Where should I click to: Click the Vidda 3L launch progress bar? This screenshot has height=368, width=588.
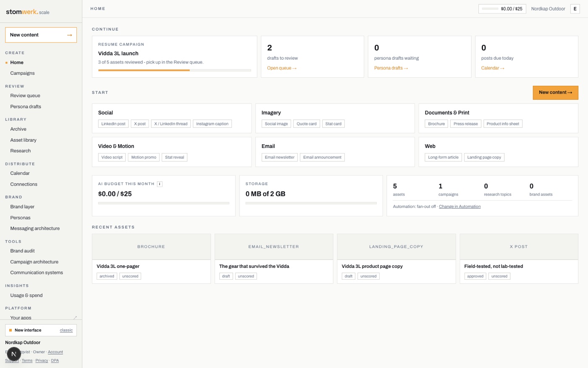175,70
